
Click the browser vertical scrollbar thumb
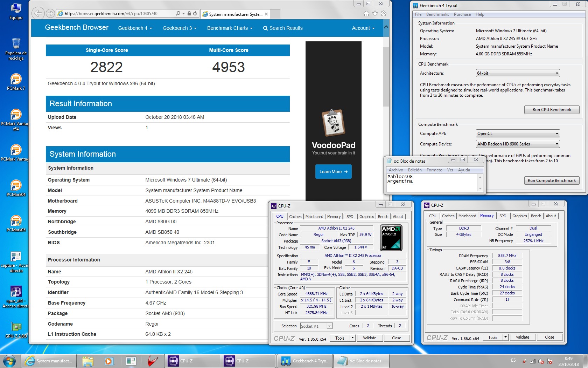(x=386, y=76)
